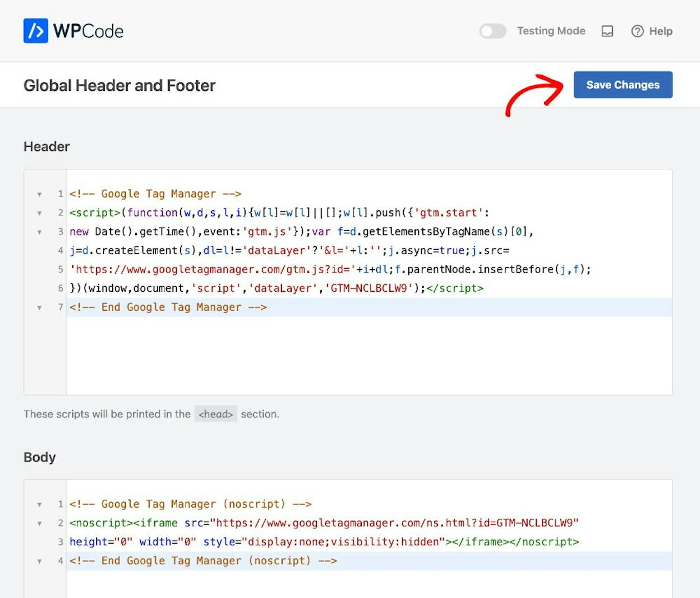
Task: Toggle the Testing Mode switch
Action: (x=492, y=31)
